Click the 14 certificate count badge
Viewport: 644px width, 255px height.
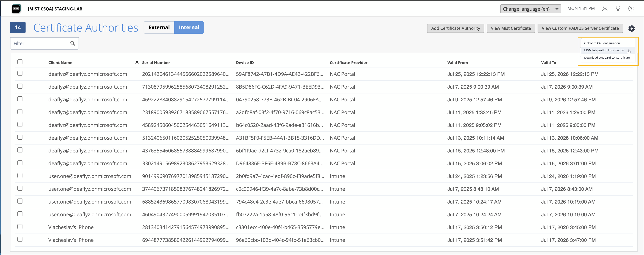(x=18, y=27)
